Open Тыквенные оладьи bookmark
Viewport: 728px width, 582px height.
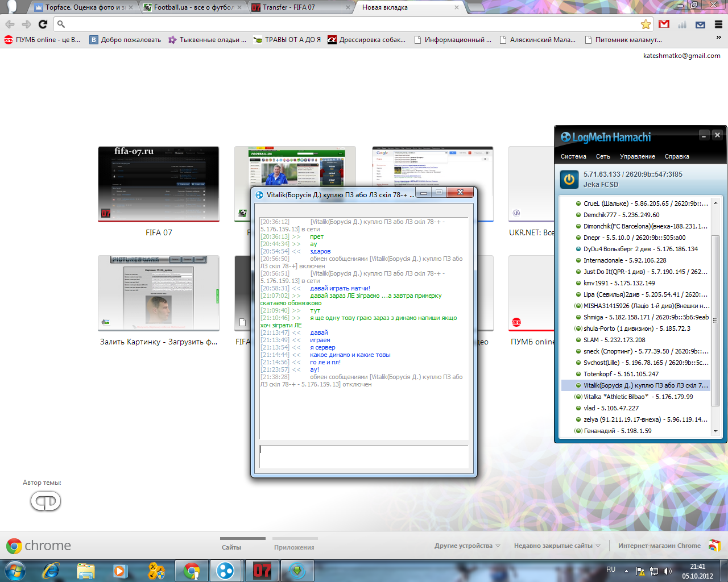click(x=207, y=40)
